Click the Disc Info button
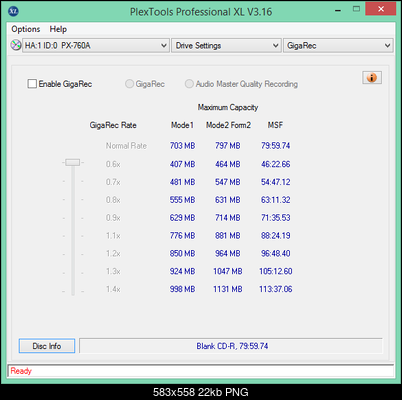 click(x=47, y=346)
